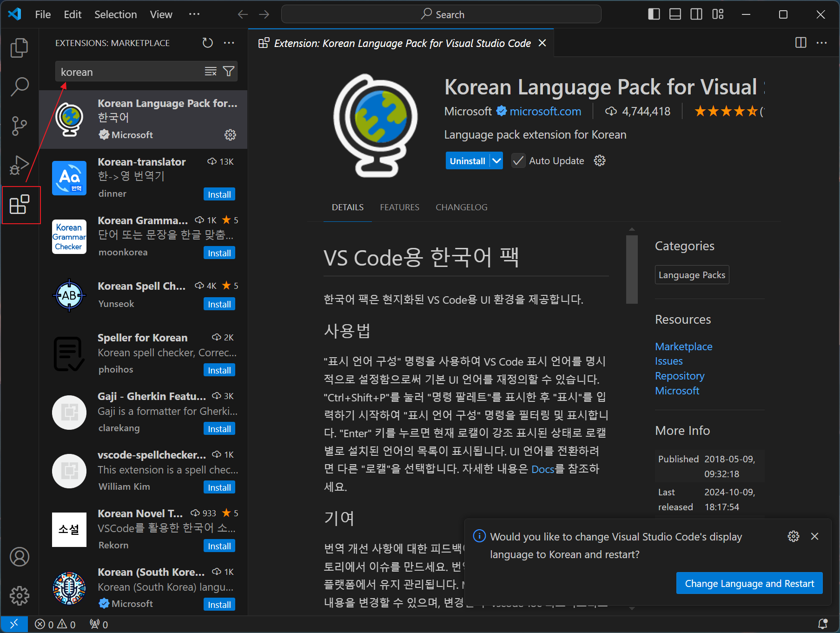Open the Issues resource link
This screenshot has height=633, width=840.
[668, 361]
